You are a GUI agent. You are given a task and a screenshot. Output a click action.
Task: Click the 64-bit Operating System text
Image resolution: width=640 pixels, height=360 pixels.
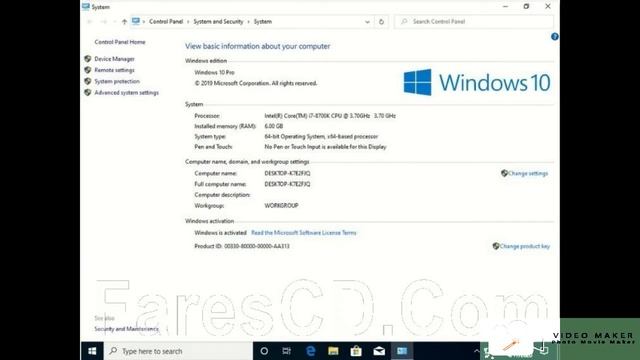coord(321,136)
